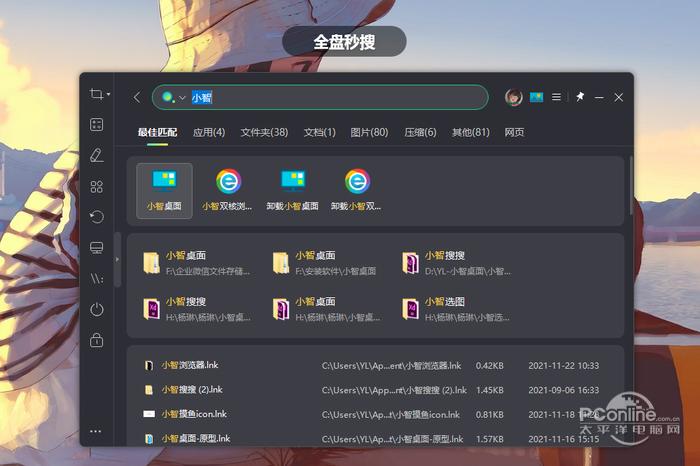Expand the sidebar using small arrow handle

pos(117,259)
